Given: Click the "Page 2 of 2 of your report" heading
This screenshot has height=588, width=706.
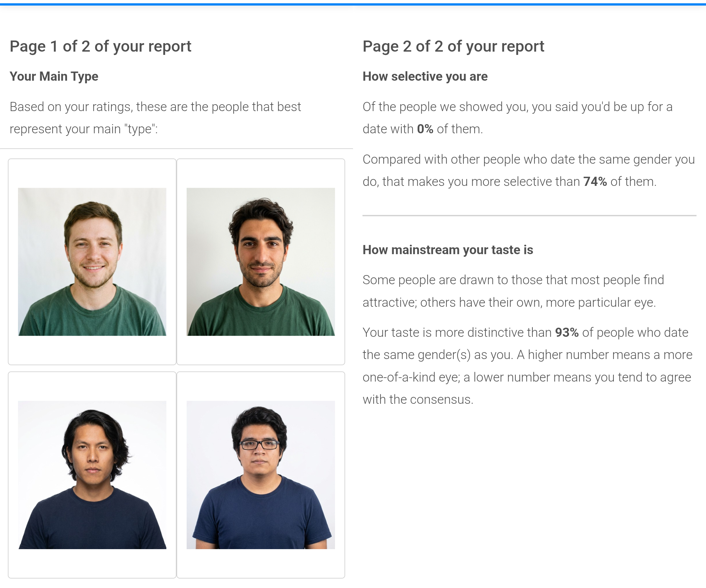Looking at the screenshot, I should click(x=453, y=46).
